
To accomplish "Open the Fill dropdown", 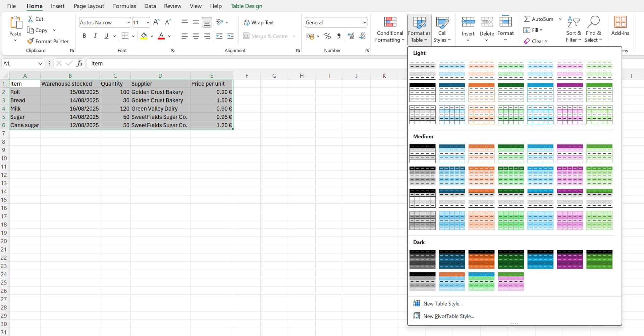I will pyautogui.click(x=533, y=30).
